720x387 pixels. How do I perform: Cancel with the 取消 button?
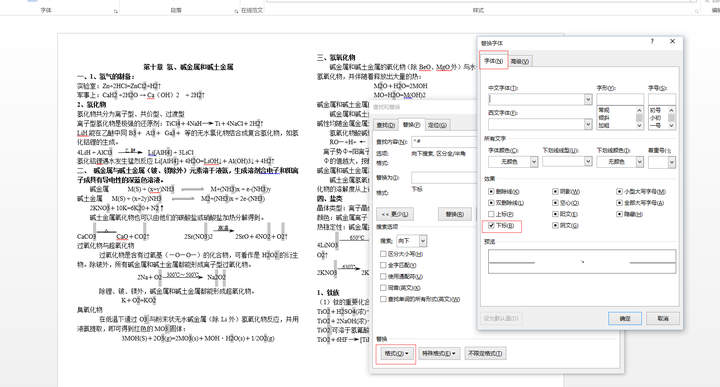coord(663,319)
